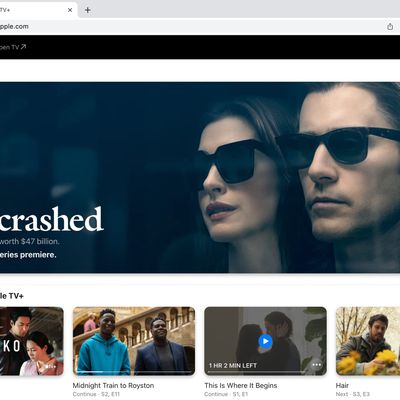
Task: Open more options on This Is Where It Begins
Action: pyautogui.click(x=317, y=365)
